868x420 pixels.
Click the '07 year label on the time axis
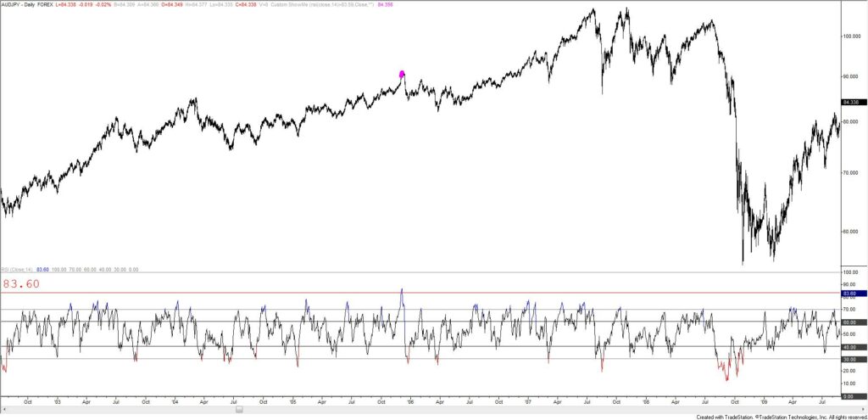(527, 401)
